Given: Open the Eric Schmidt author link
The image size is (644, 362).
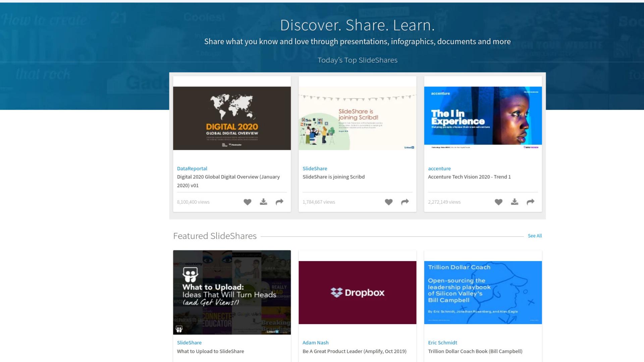Looking at the screenshot, I should point(442,343).
